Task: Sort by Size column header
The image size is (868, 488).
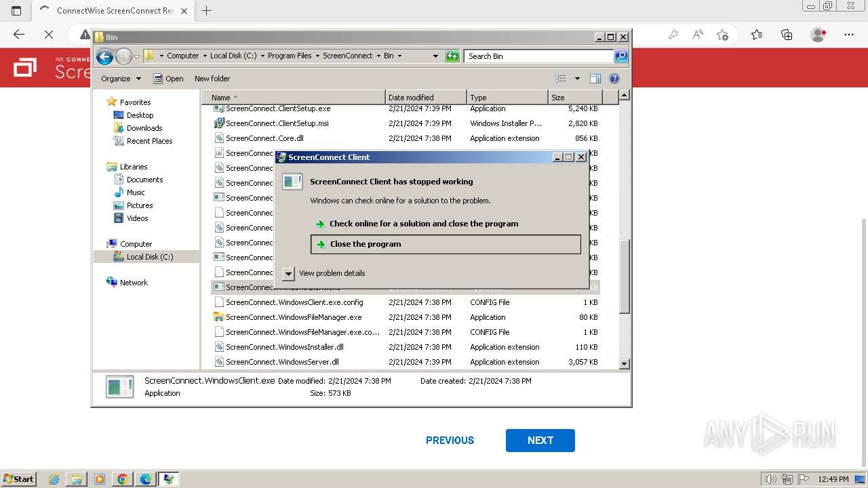Action: [575, 98]
